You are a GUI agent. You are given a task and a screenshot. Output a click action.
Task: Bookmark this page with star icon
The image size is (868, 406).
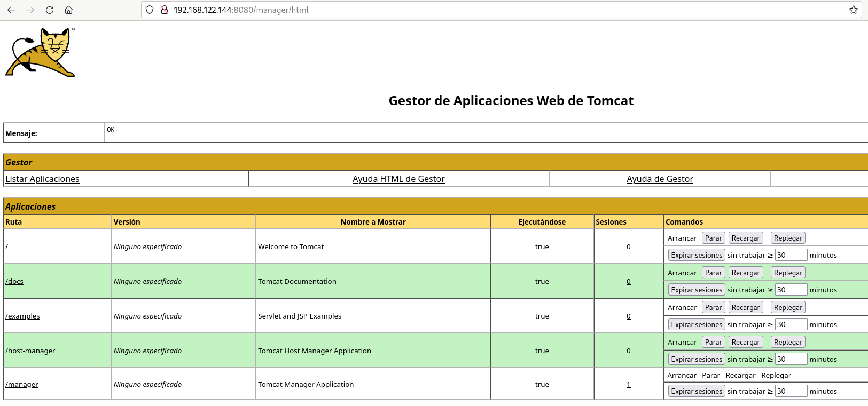(x=853, y=10)
